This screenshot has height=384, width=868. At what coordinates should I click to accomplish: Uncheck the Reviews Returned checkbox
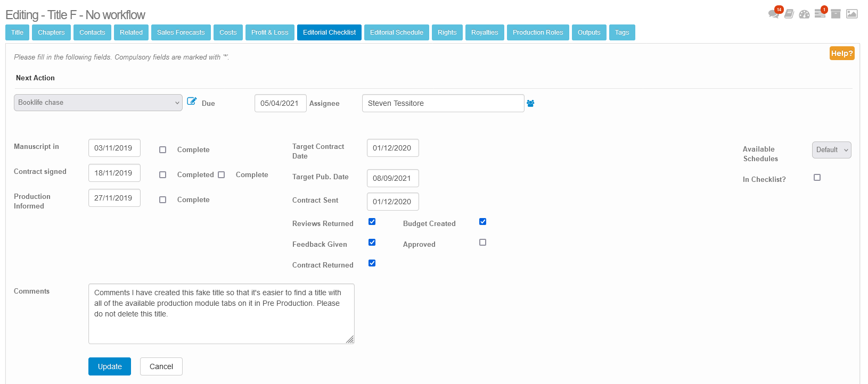(372, 222)
